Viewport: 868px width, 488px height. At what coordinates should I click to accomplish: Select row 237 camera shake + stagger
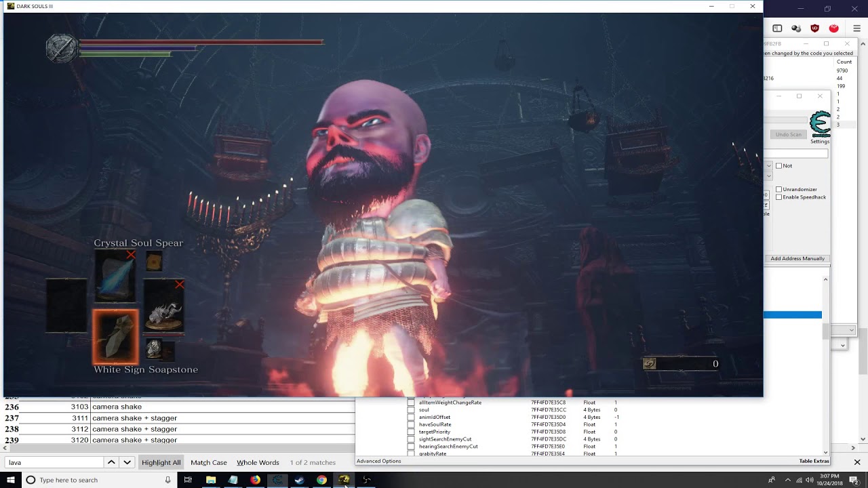pyautogui.click(x=178, y=418)
